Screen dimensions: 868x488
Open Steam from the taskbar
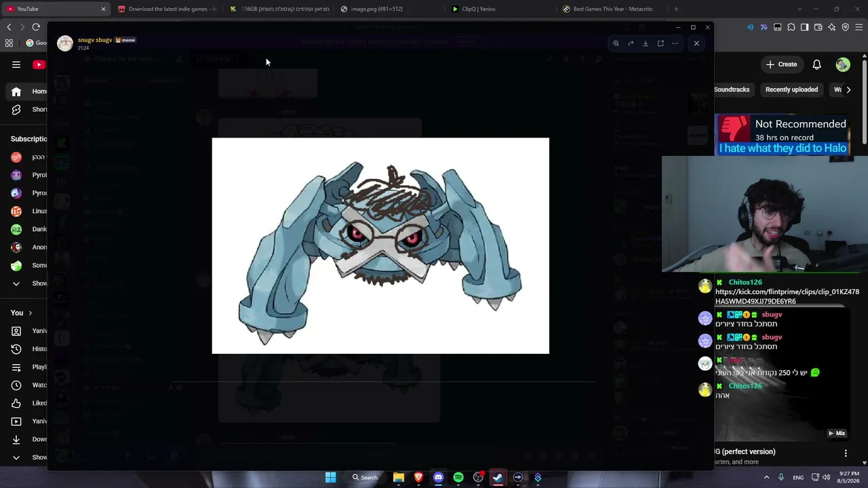498,477
